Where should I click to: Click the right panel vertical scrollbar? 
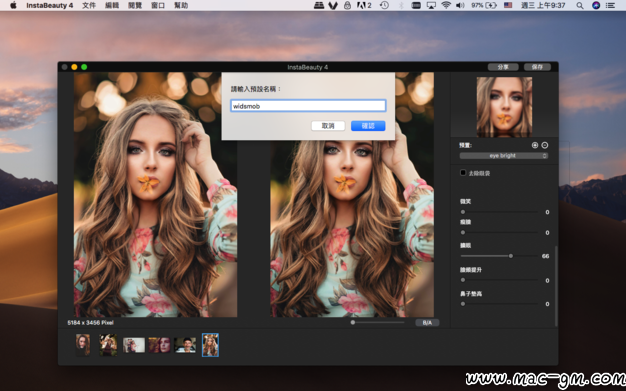click(x=556, y=286)
